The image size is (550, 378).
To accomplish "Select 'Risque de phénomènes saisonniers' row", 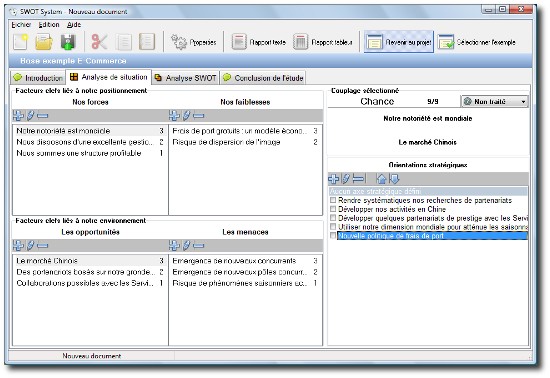I will point(245,283).
